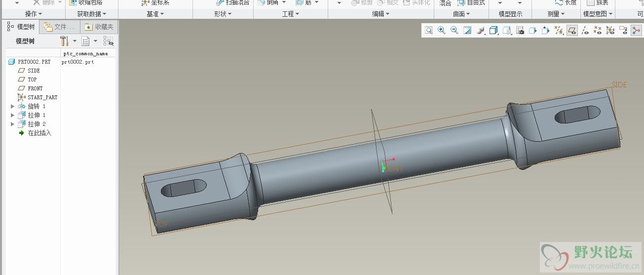Image resolution: width=644 pixels, height=275 pixels.
Task: Click the tree filter hide icon
Action: 108,41
